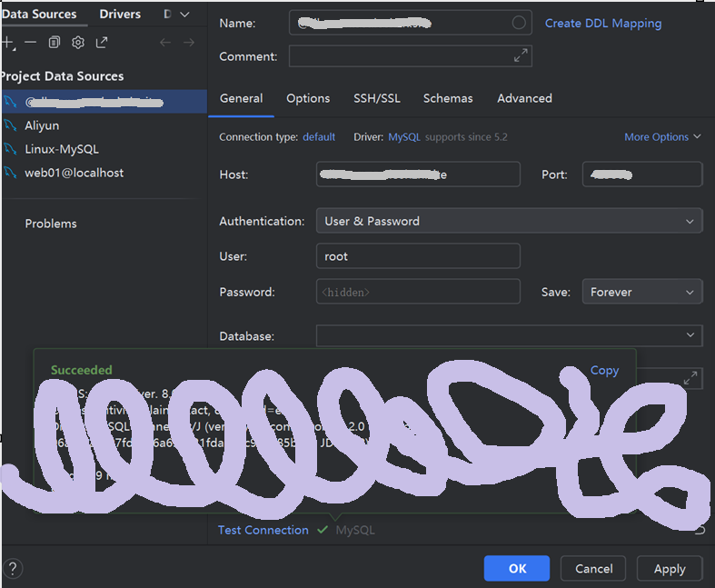This screenshot has height=588, width=715.
Task: Open data source settings gear icon
Action: (x=78, y=43)
